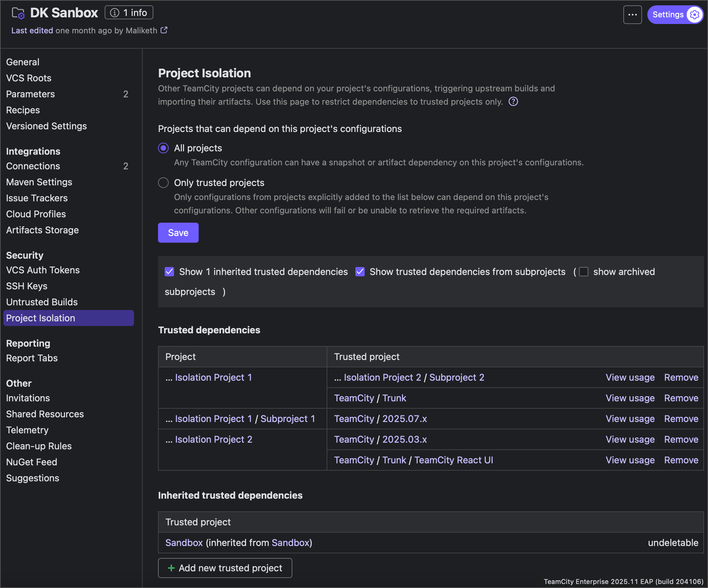Enable show archived subprojects

point(584,271)
